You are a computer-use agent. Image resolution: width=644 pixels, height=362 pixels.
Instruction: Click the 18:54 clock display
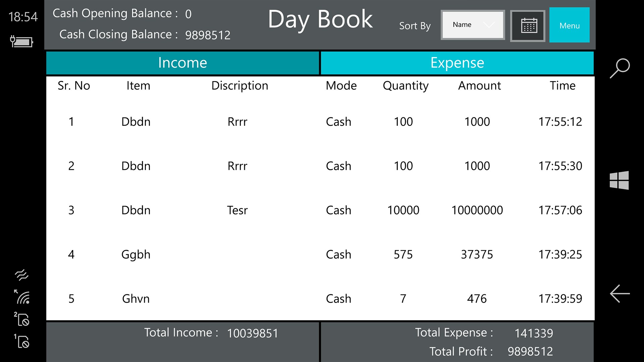click(x=23, y=17)
